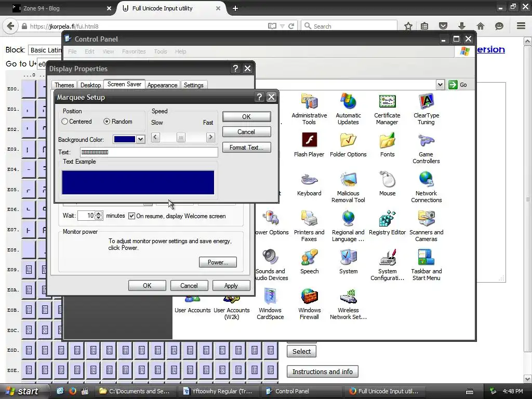The image size is (532, 399).
Task: Click Firefox home icon
Action: tap(480, 26)
